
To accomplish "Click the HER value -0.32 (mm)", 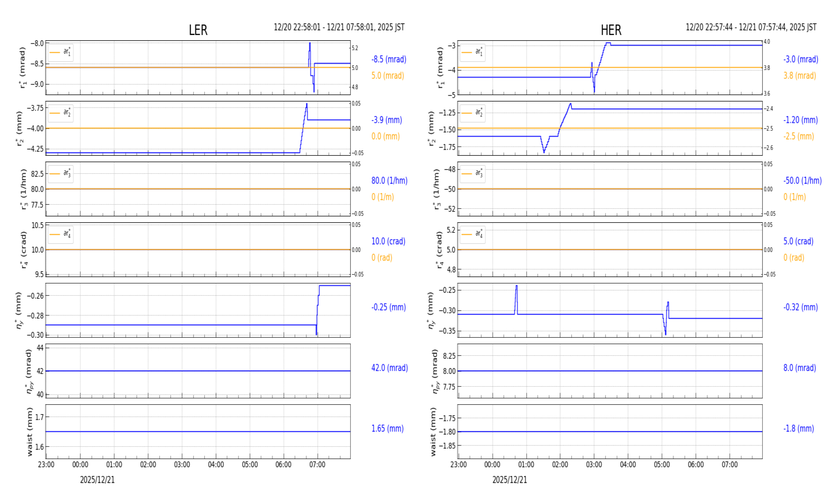I will tap(801, 307).
